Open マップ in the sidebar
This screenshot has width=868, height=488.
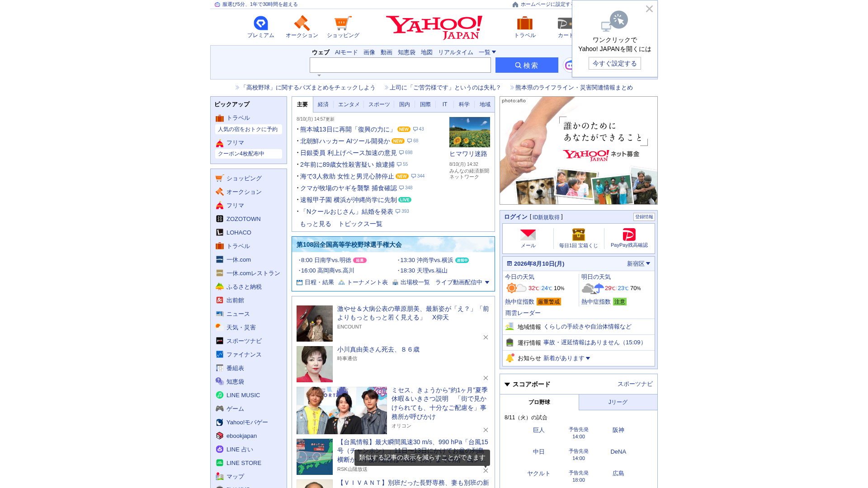pyautogui.click(x=235, y=476)
